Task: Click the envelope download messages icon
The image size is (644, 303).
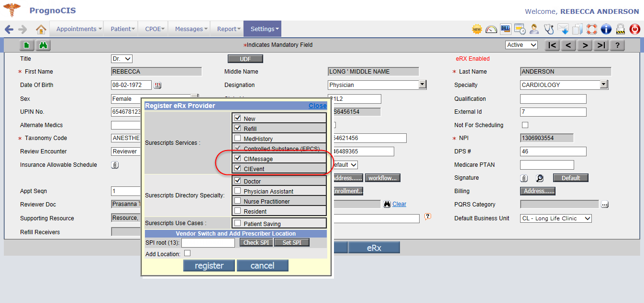Action: pyautogui.click(x=563, y=29)
